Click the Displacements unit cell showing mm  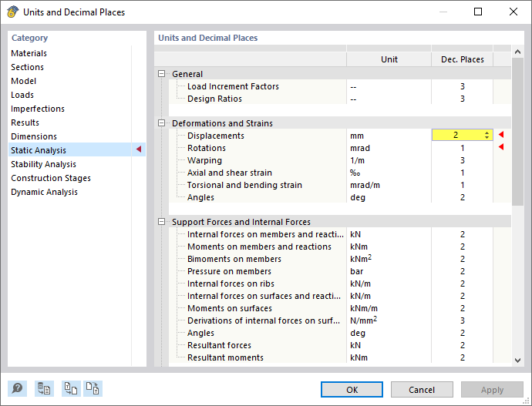tap(389, 136)
